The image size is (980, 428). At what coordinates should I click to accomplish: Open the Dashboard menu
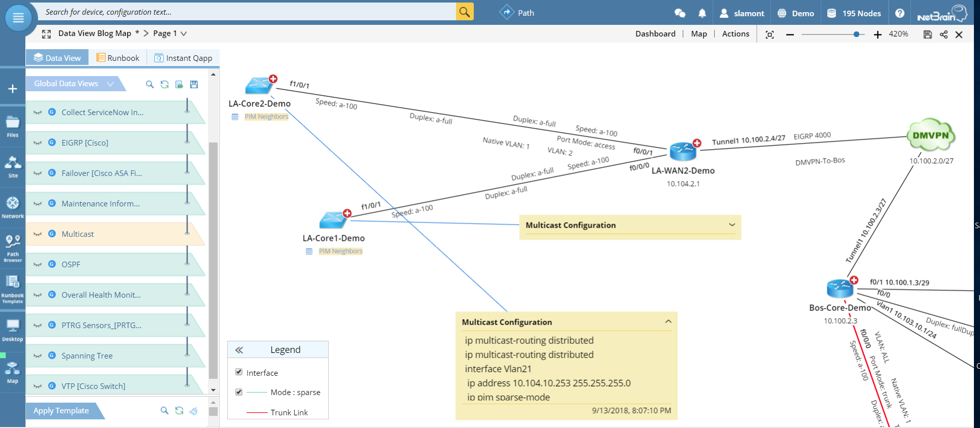click(655, 33)
